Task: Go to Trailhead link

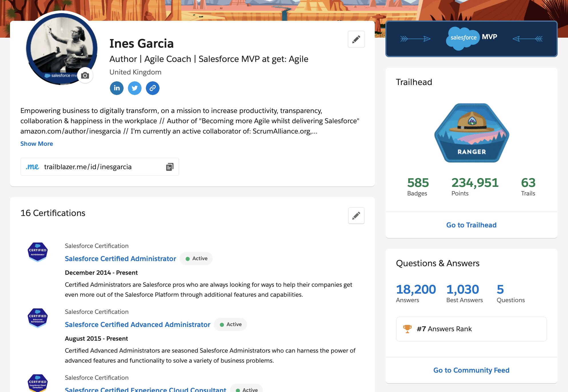Action: pyautogui.click(x=472, y=225)
